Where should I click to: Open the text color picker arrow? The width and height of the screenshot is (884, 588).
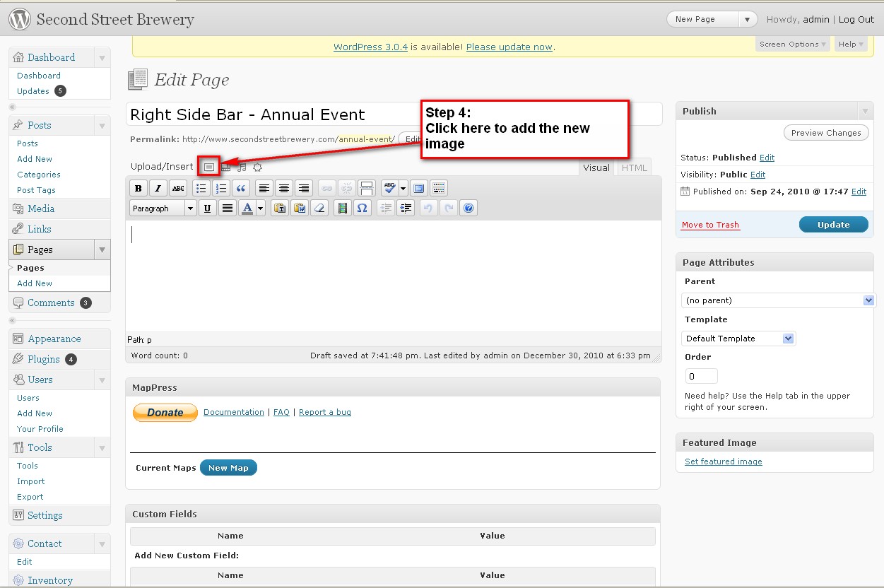[x=261, y=208]
